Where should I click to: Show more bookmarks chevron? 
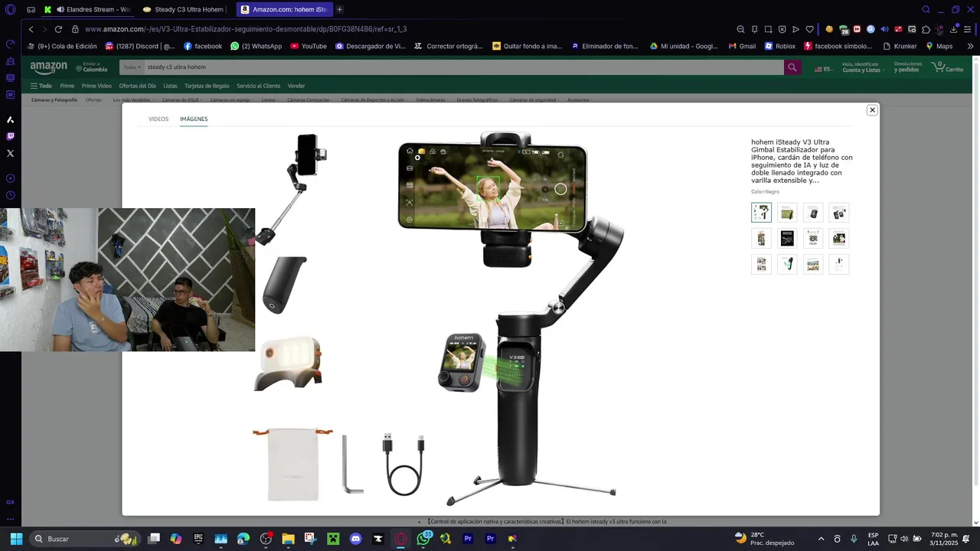(x=970, y=46)
